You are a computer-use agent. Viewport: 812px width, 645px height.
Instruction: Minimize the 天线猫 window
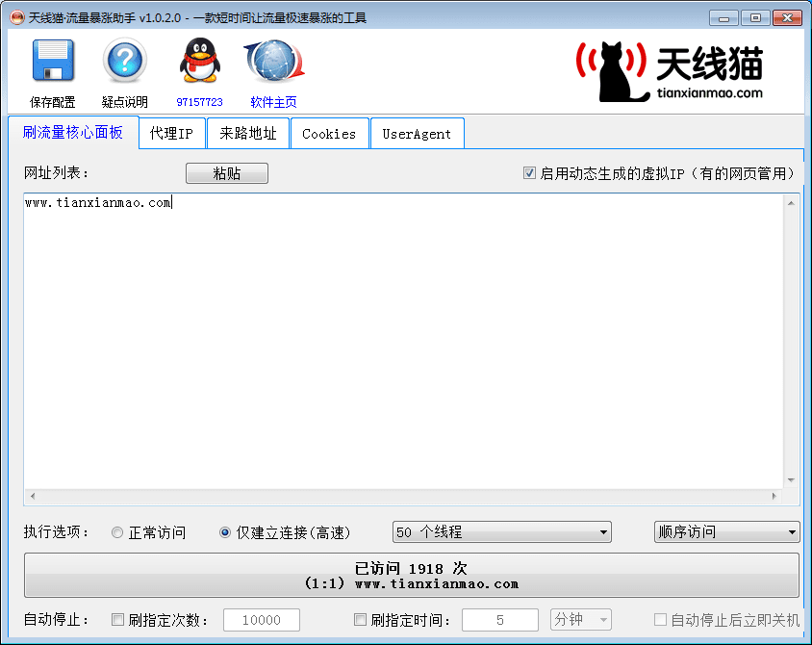pyautogui.click(x=723, y=18)
